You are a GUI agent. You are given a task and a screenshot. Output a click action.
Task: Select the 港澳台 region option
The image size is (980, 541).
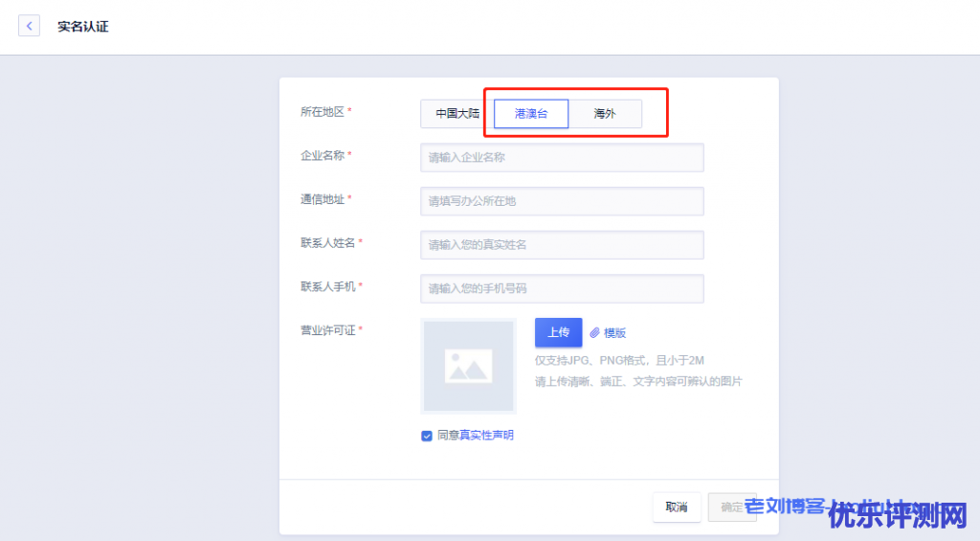(531, 113)
